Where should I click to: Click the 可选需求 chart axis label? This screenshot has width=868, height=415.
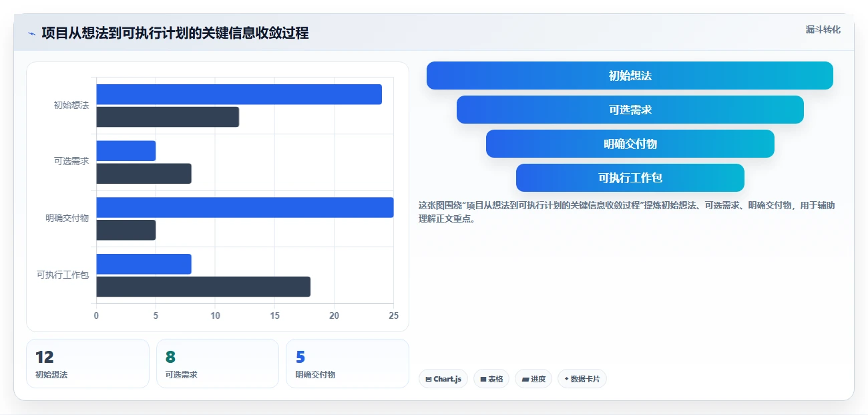(71, 162)
